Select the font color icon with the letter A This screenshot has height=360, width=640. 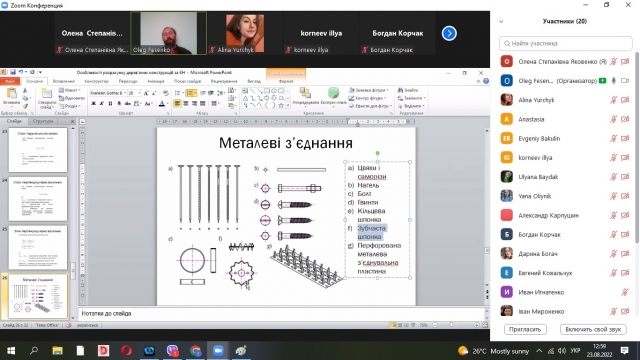162,104
